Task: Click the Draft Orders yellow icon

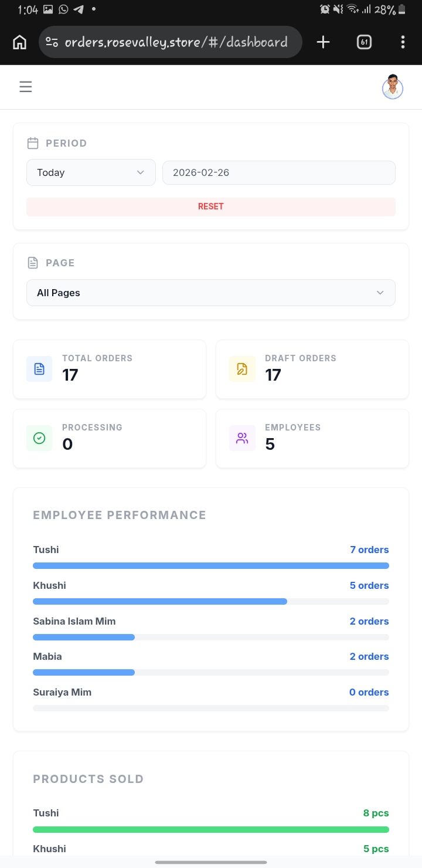Action: (x=242, y=369)
